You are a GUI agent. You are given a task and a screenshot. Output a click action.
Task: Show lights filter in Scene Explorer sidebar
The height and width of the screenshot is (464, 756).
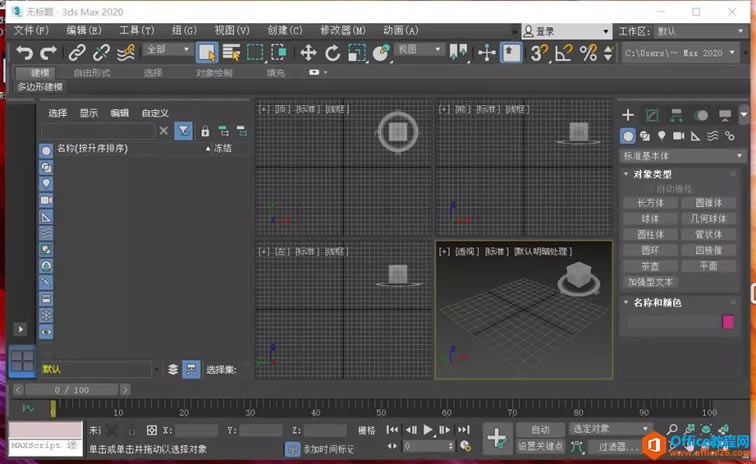click(x=46, y=184)
